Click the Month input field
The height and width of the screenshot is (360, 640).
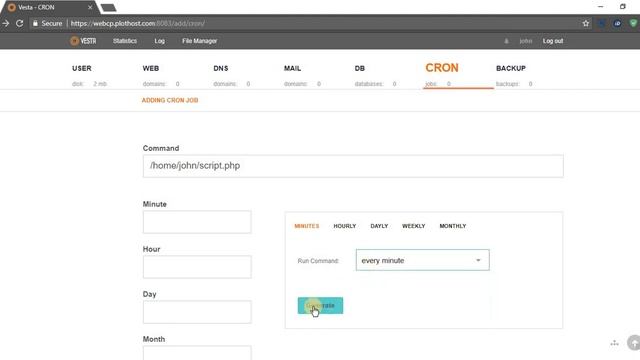pyautogui.click(x=197, y=353)
